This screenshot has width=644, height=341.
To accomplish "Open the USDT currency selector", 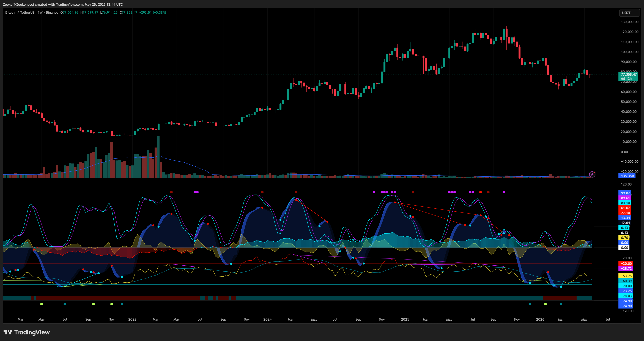I will pyautogui.click(x=629, y=13).
